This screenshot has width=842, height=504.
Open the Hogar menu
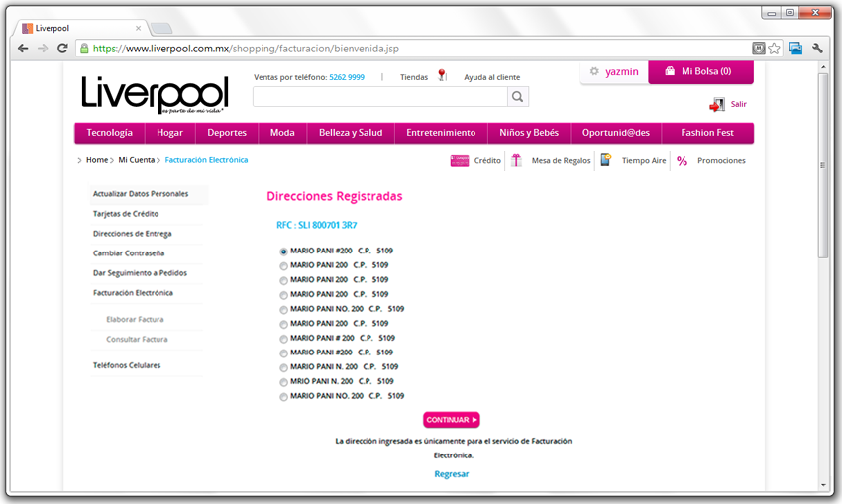tap(169, 133)
